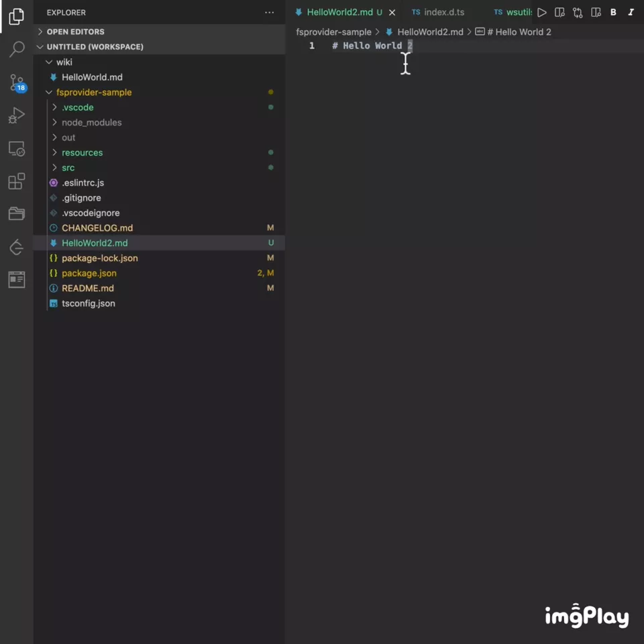
Task: Click '# Hello World 2' breadcrumb symbol
Action: coord(513,32)
